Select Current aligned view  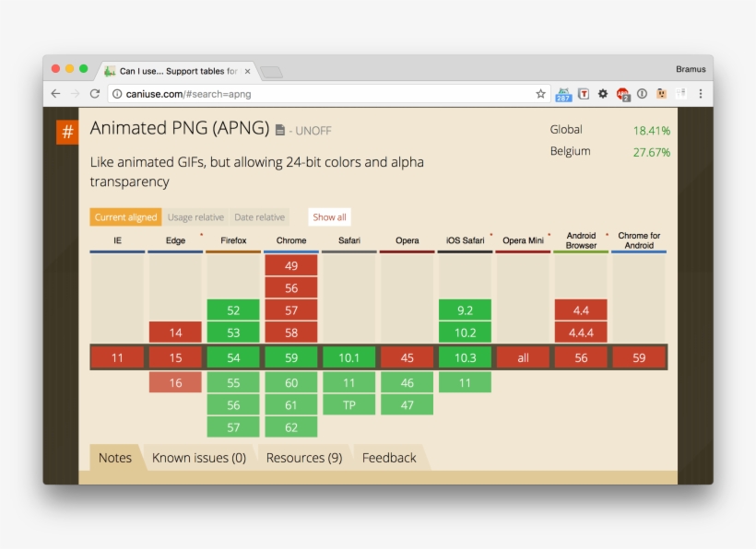click(125, 217)
